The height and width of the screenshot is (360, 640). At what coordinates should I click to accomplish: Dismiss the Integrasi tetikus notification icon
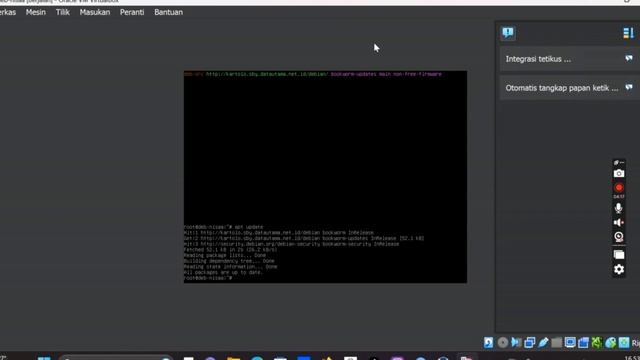tap(629, 59)
